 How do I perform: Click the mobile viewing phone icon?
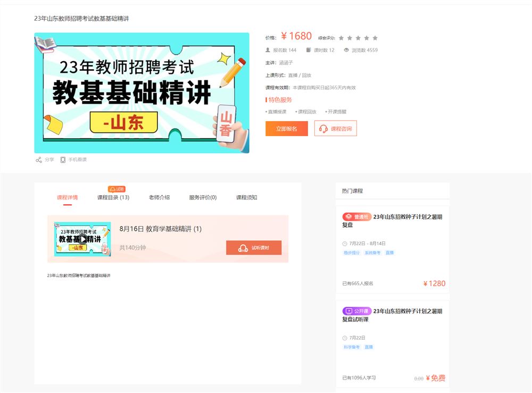(63, 160)
